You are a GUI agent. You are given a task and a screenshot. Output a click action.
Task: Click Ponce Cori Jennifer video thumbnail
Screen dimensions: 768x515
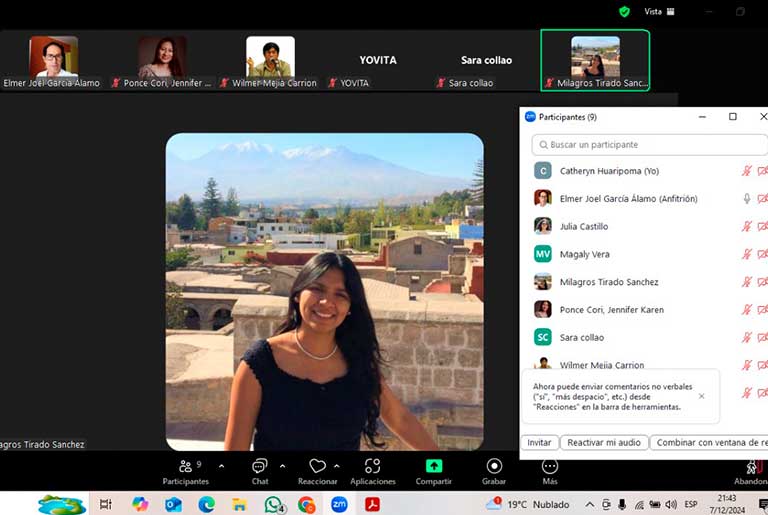click(162, 56)
